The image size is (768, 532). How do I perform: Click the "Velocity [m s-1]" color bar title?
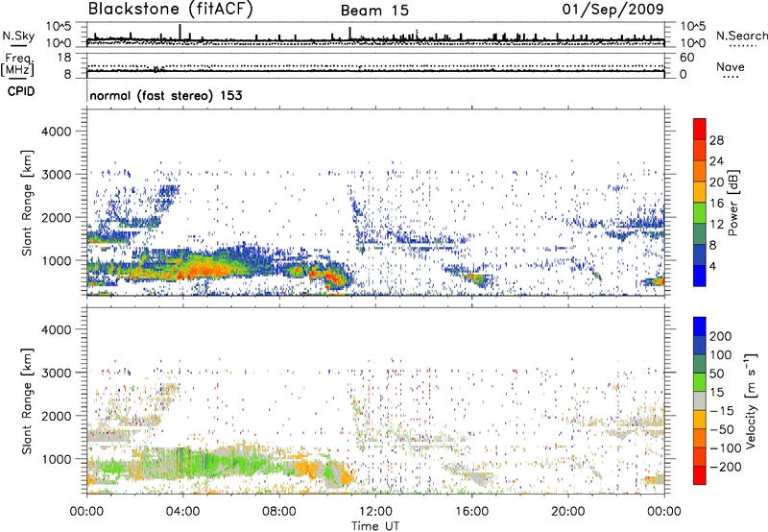751,400
